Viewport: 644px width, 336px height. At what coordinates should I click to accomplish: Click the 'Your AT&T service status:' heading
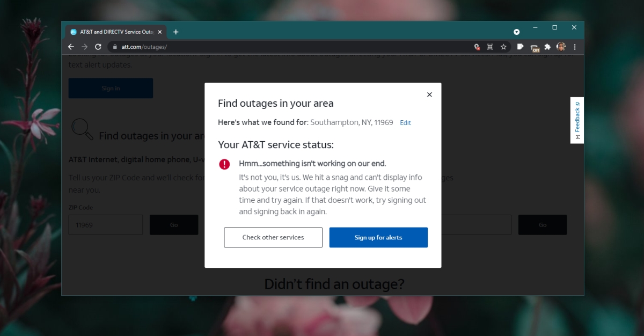pos(276,144)
